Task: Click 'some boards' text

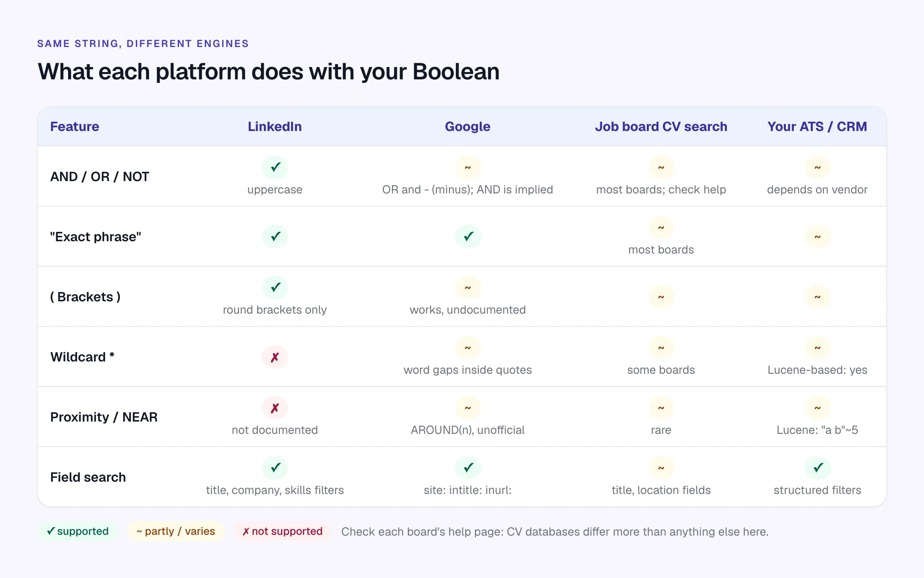Action: 661,370
